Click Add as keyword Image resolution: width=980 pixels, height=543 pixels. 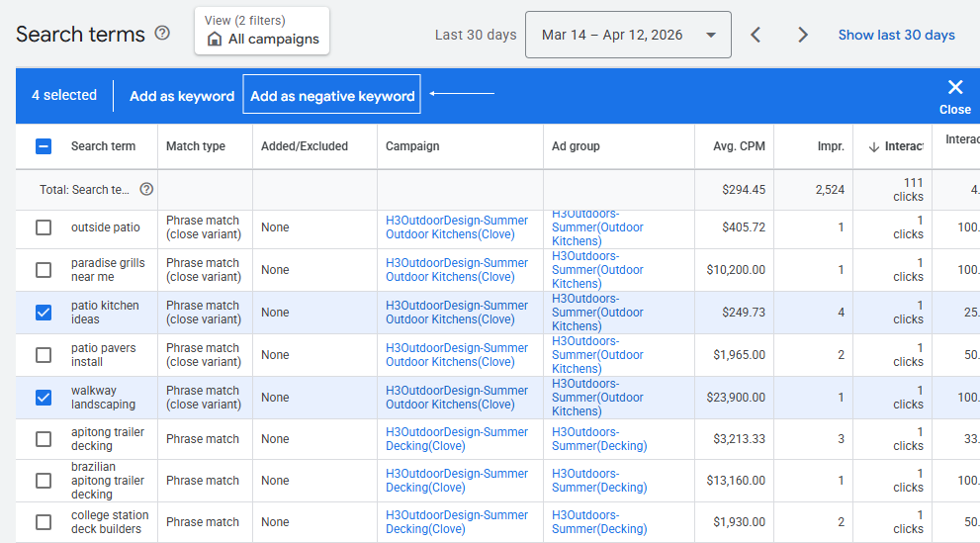pyautogui.click(x=182, y=96)
